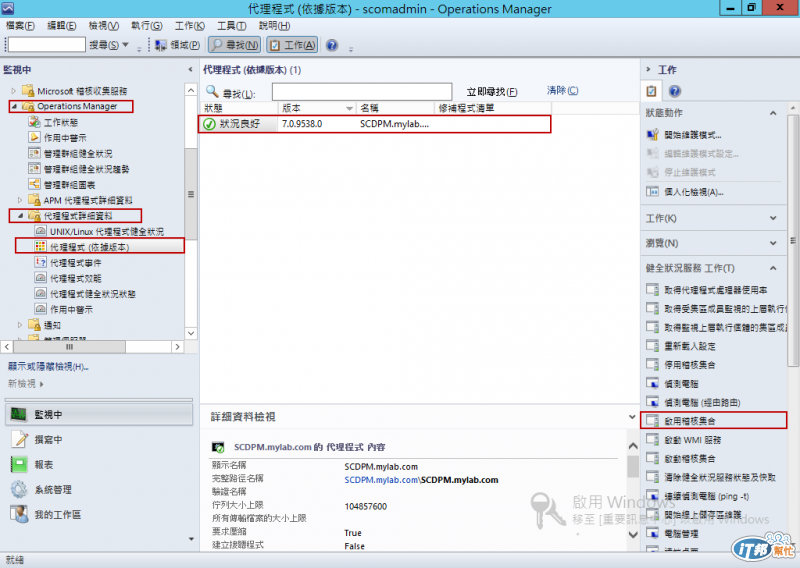Expand the 瀏覽(N) section
800x568 pixels.
tap(773, 243)
